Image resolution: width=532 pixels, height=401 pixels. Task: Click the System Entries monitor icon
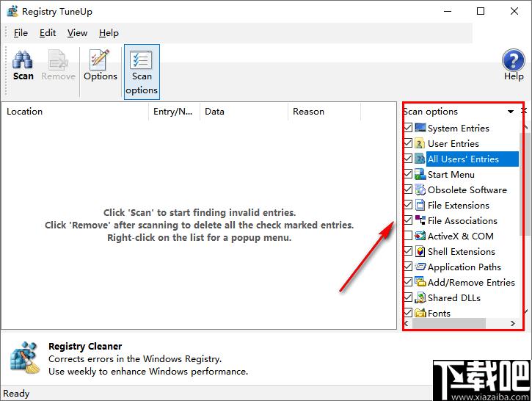[420, 128]
